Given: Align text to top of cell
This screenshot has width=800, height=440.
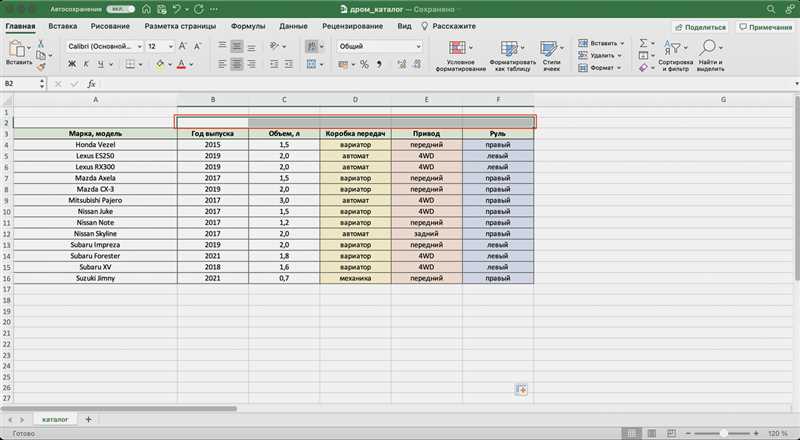Looking at the screenshot, I should (x=222, y=46).
